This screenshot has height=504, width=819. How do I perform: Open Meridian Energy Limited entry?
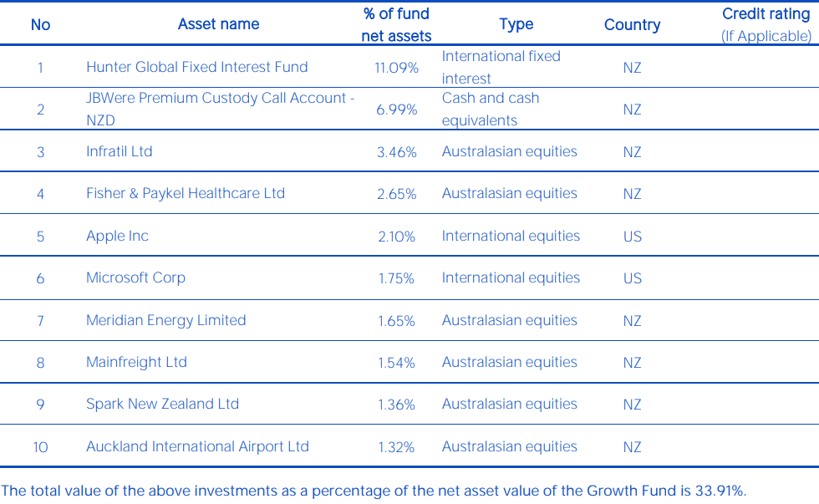[x=165, y=321]
